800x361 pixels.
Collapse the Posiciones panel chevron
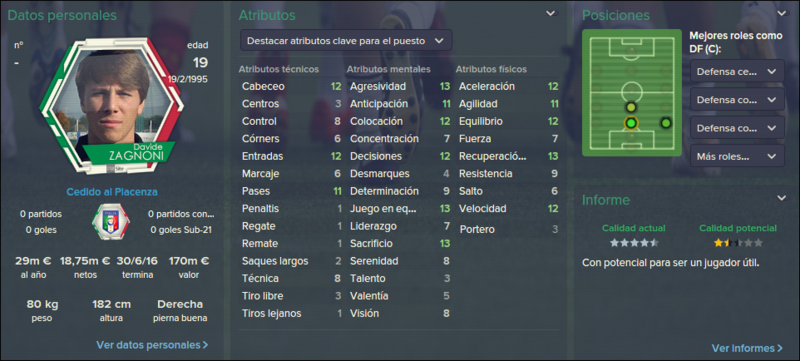pos(782,14)
